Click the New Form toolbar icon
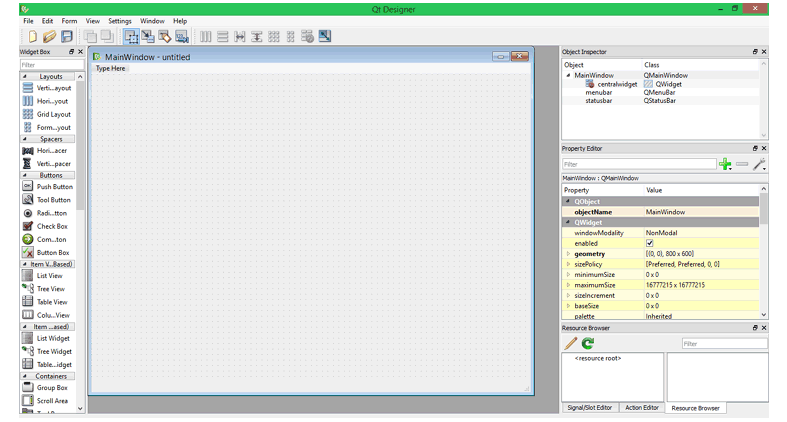The image size is (787, 422). coord(33,37)
